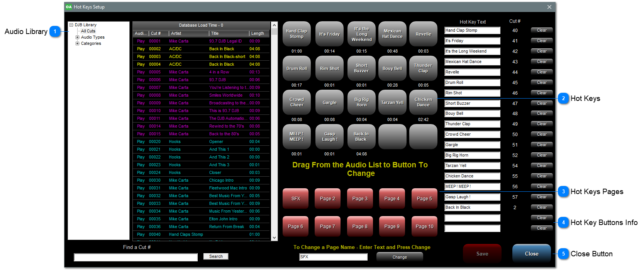Click the Change page name button
This screenshot has height=271, width=644.
400,257
